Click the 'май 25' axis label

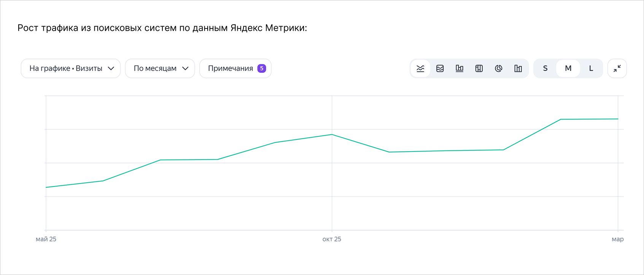click(46, 239)
